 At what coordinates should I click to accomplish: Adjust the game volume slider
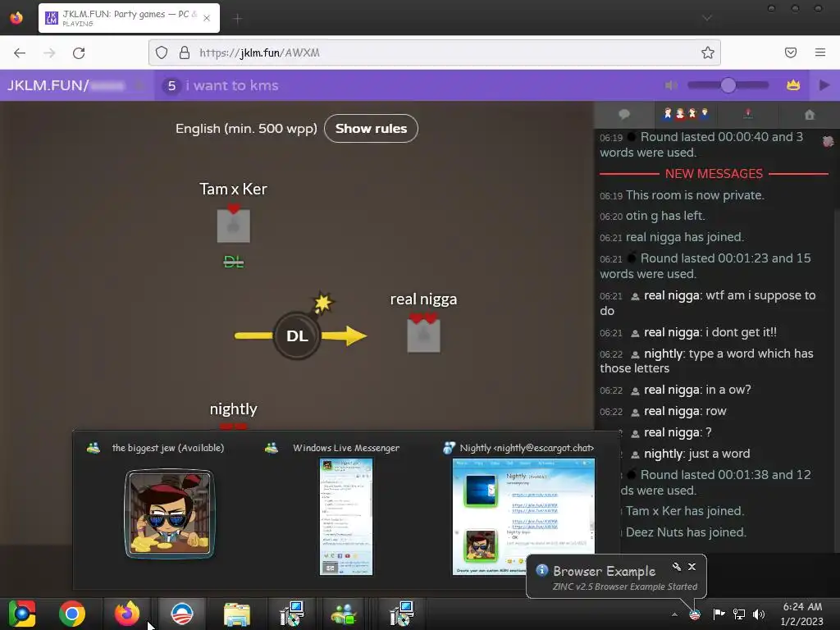(728, 85)
